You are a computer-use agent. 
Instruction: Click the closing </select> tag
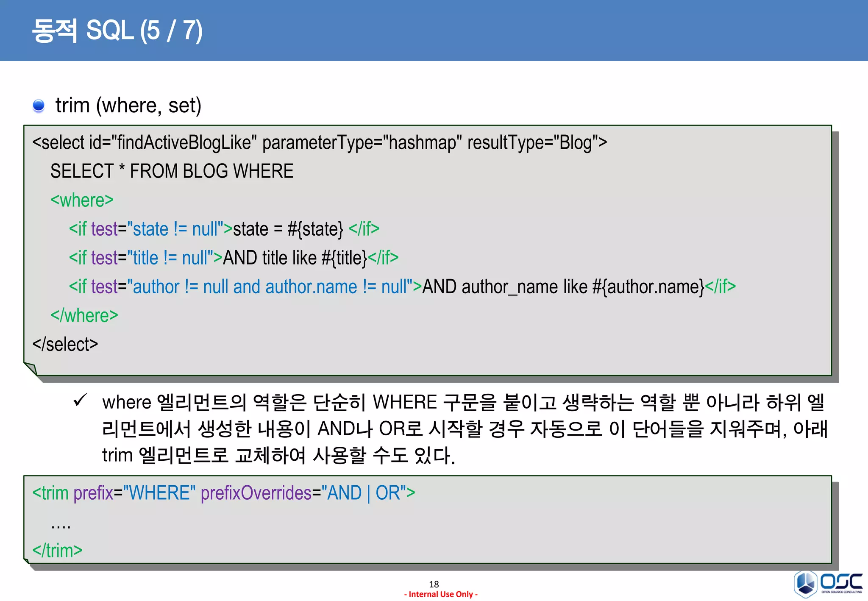tap(65, 344)
